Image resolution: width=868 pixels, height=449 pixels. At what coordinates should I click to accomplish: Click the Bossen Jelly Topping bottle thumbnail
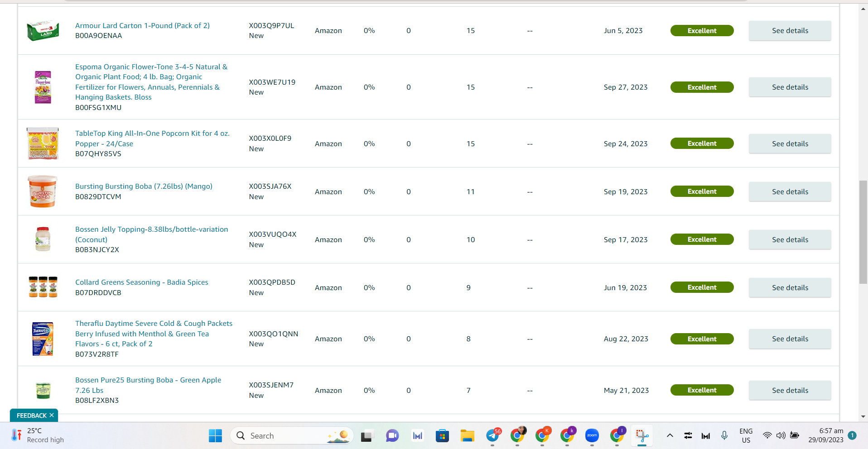pyautogui.click(x=43, y=239)
